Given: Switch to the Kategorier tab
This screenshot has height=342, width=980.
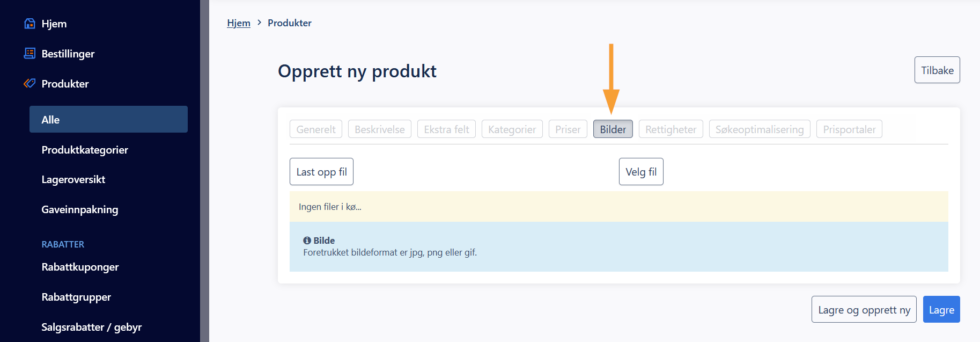Looking at the screenshot, I should point(512,129).
